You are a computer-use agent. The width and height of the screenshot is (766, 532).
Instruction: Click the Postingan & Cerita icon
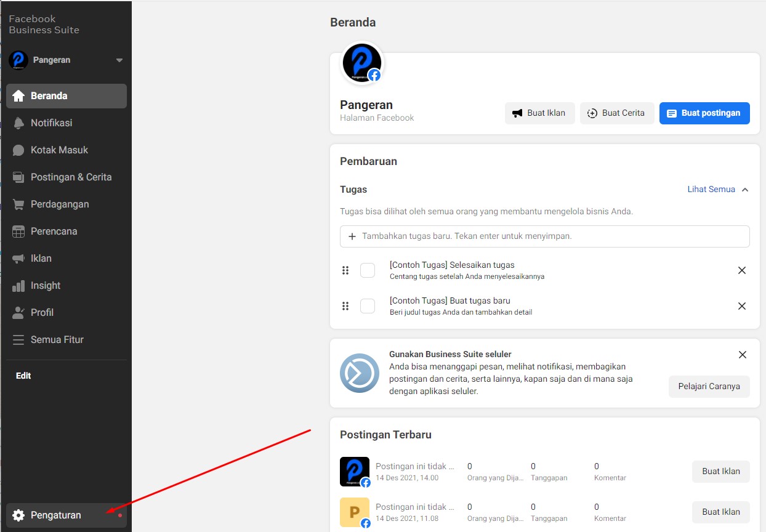(18, 177)
